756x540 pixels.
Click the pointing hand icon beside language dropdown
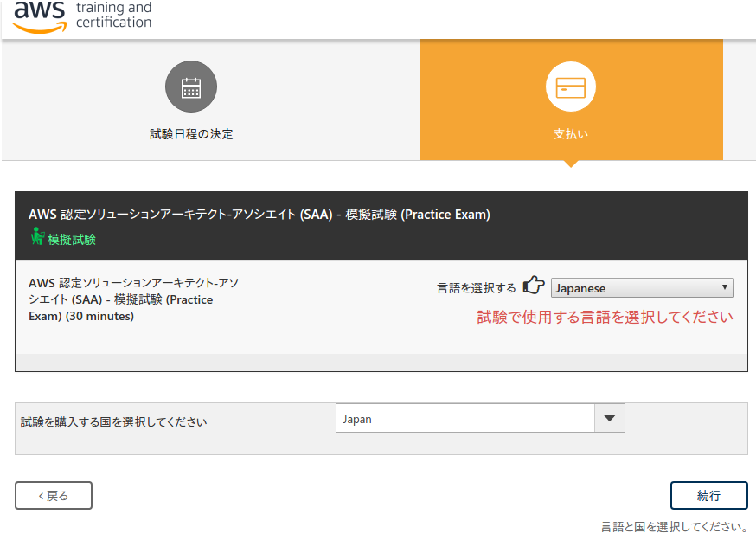click(x=534, y=286)
